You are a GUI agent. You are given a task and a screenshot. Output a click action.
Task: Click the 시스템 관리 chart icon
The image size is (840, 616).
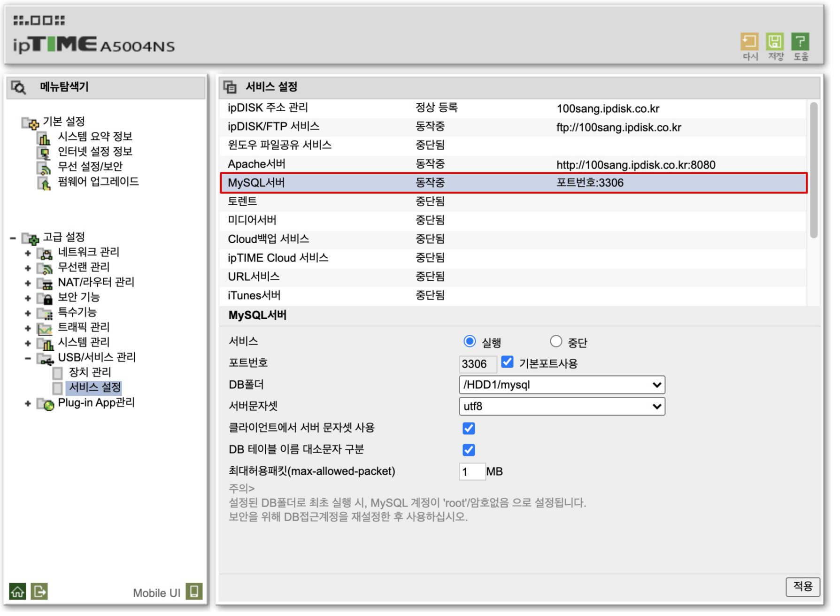pyautogui.click(x=45, y=344)
